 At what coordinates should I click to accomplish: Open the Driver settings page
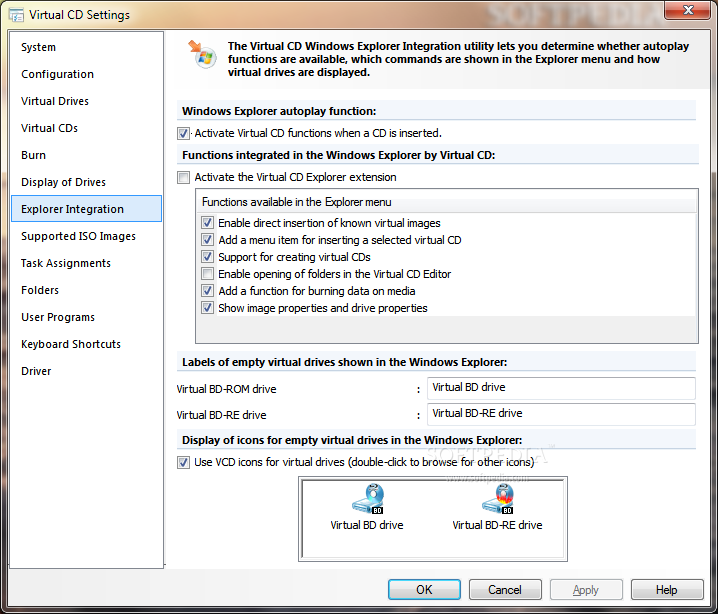point(87,371)
